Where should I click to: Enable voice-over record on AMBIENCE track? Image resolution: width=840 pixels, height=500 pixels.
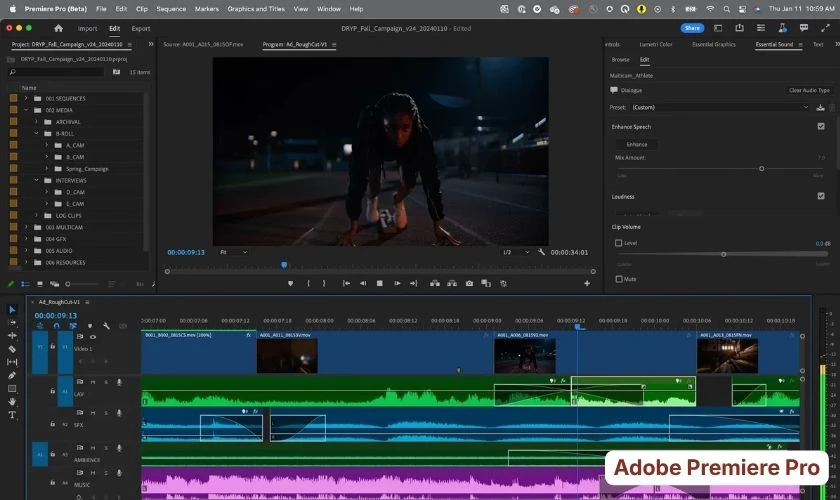point(119,448)
